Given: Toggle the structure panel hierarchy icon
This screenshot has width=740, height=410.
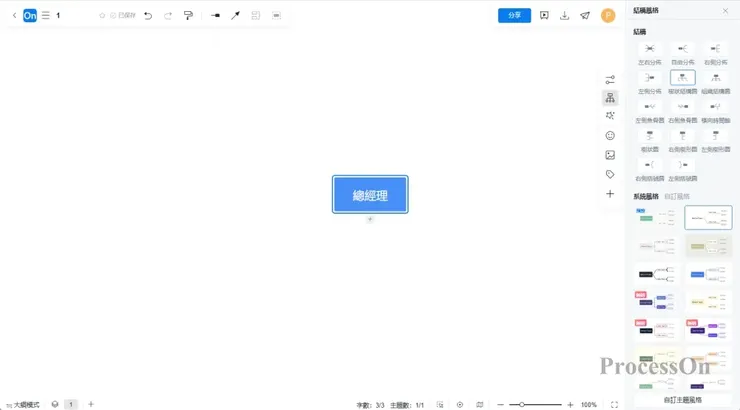Looking at the screenshot, I should pos(610,98).
